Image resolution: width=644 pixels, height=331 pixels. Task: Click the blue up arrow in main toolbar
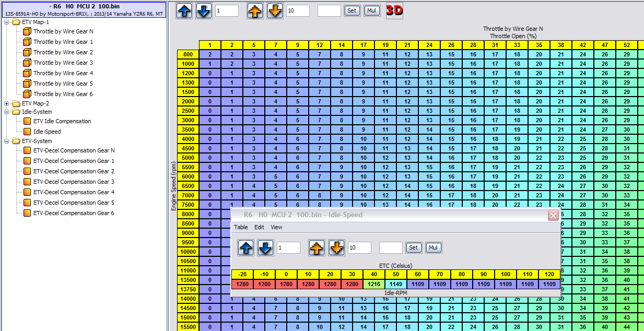(x=184, y=10)
